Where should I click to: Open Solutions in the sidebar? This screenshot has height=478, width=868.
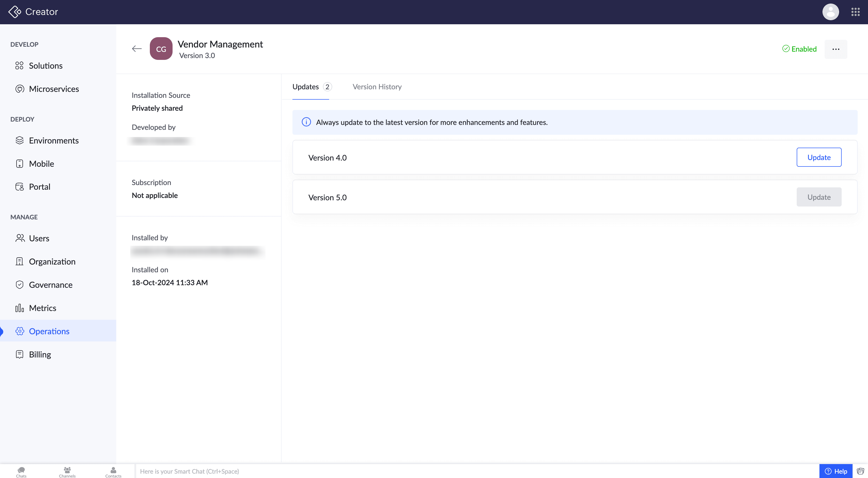tap(45, 66)
